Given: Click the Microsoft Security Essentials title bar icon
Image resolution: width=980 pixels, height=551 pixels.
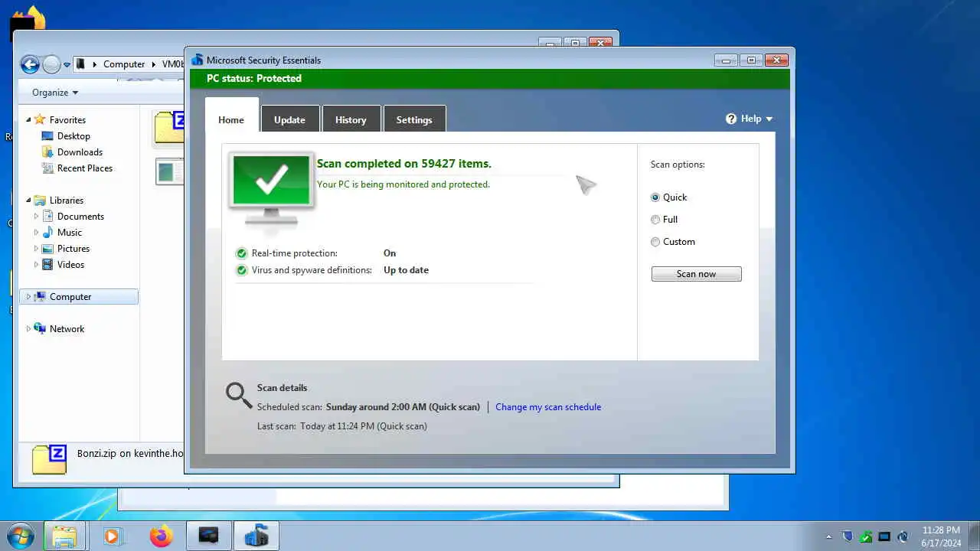Looking at the screenshot, I should (198, 60).
